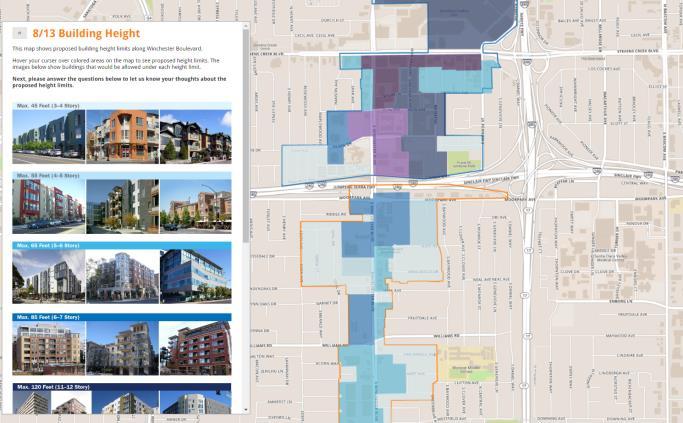Image resolution: width=683 pixels, height=423 pixels.
Task: Click the WESTFIELD AVE street label
Action: coord(454,419)
